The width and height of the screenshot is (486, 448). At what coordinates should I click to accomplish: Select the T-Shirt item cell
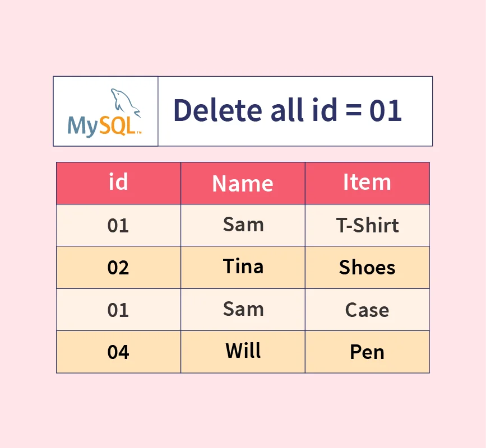pos(367,226)
